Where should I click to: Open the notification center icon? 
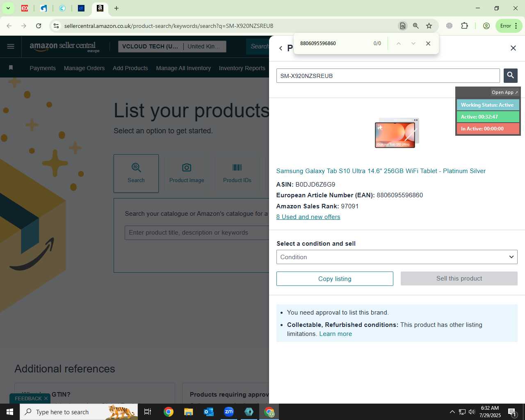512,412
